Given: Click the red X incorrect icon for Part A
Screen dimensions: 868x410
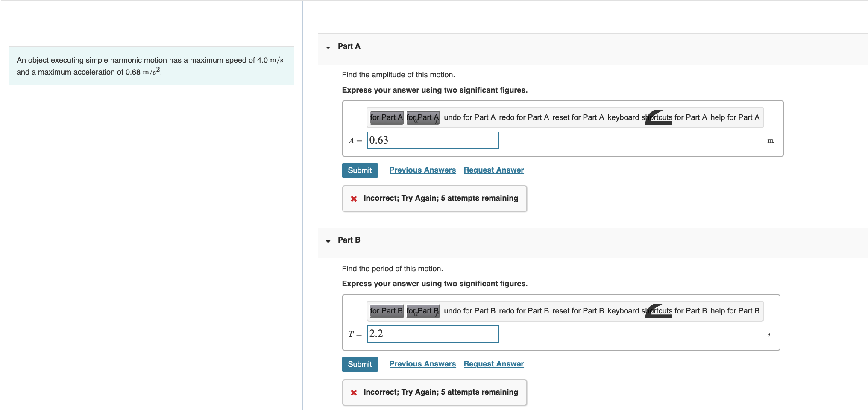Looking at the screenshot, I should coord(353,198).
